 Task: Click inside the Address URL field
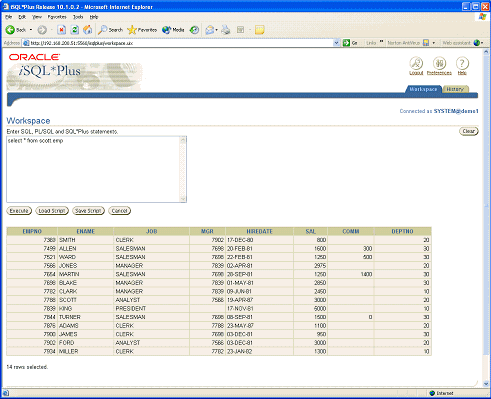click(x=178, y=43)
